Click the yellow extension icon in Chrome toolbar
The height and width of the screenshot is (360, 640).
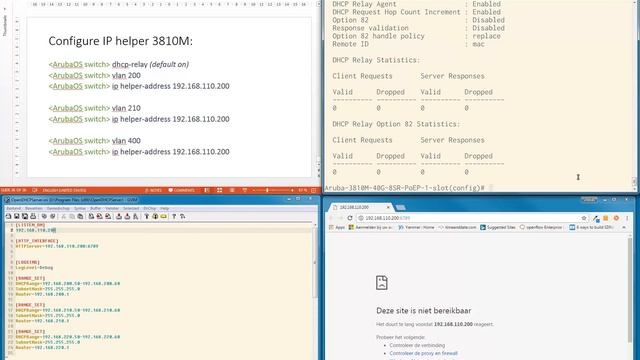[606, 218]
